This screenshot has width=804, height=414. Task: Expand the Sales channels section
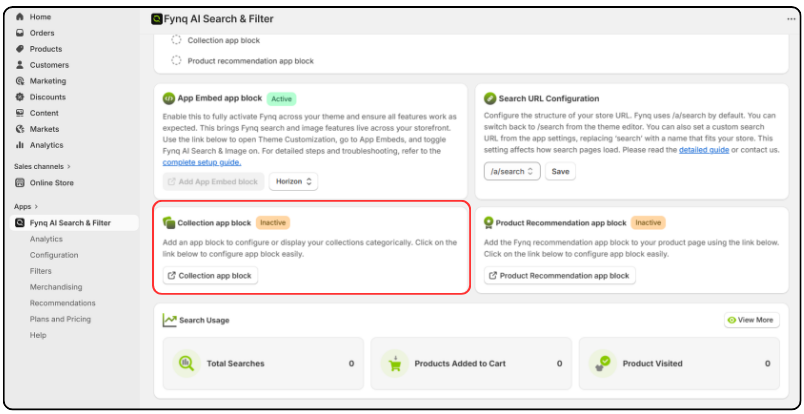pos(42,166)
